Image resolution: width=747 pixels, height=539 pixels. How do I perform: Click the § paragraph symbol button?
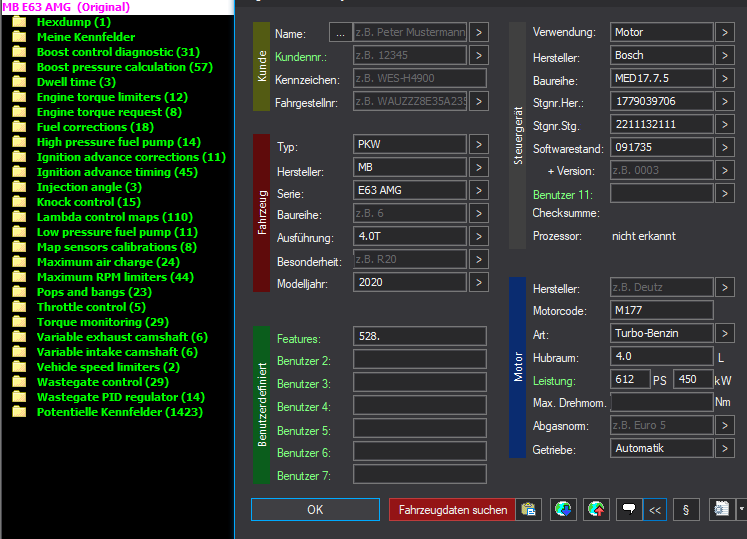coord(686,509)
